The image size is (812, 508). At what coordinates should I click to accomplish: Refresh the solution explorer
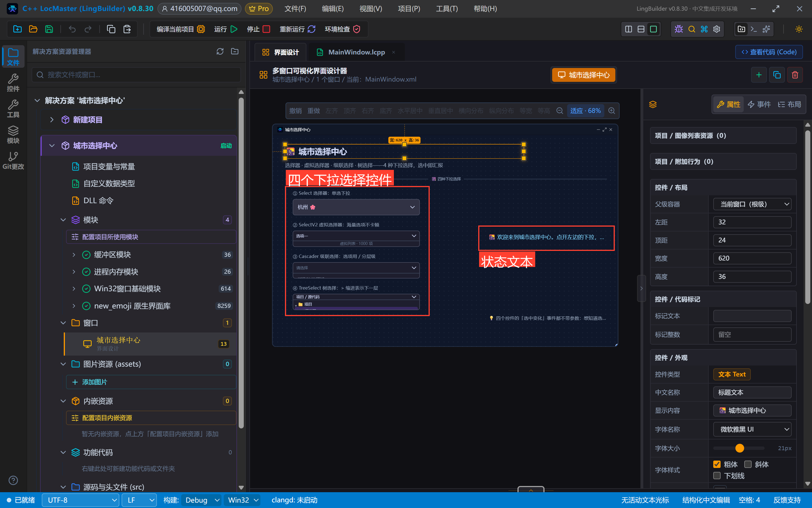coord(220,51)
